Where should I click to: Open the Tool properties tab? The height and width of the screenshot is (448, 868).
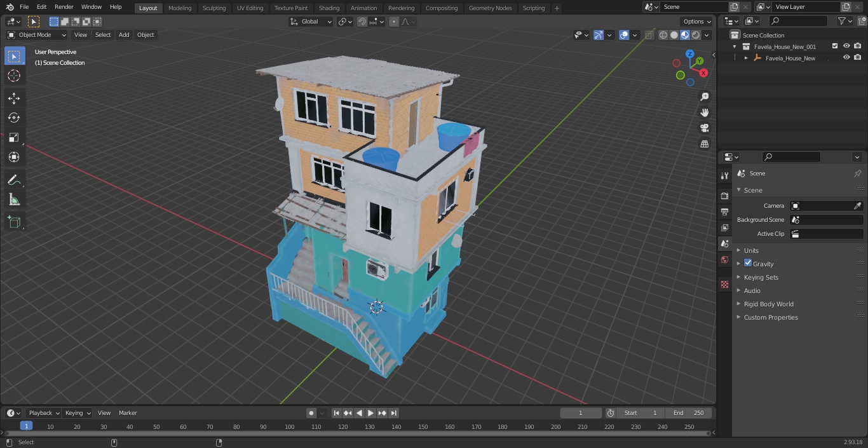pos(724,175)
